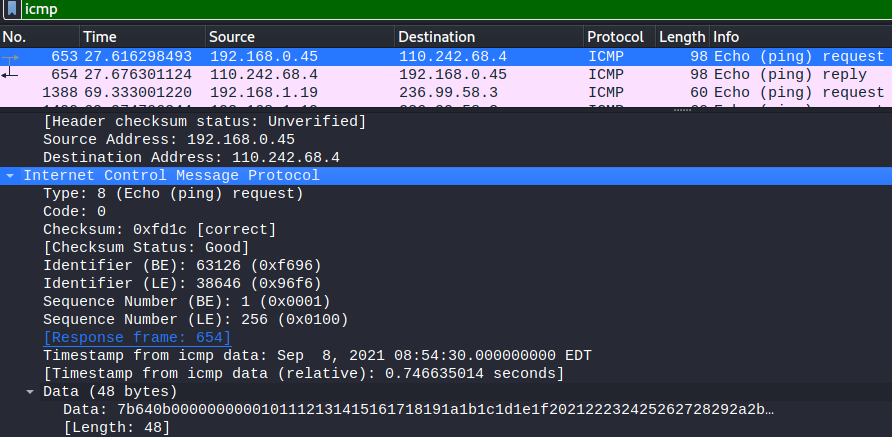Select the Data: 7b640b00 hex value line

[419, 410]
